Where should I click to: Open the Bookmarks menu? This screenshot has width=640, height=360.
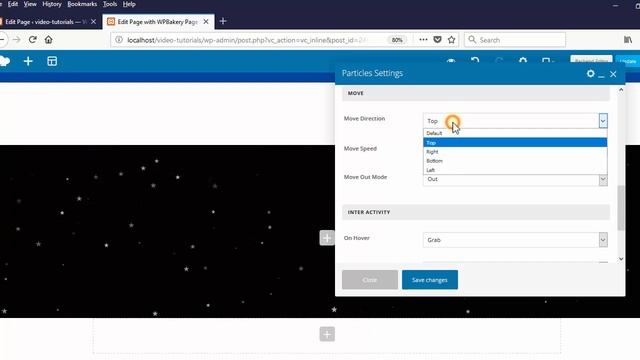82,4
